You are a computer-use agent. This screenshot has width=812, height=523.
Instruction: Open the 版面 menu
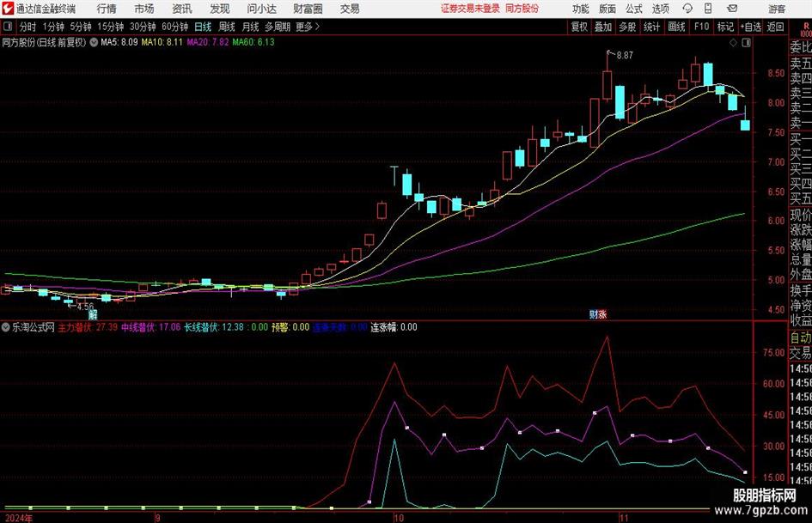(x=607, y=9)
